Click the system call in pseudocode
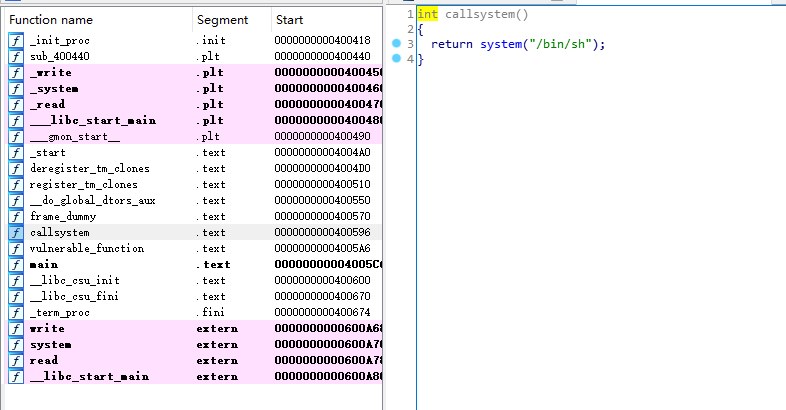Screen dimensions: 786x410 tap(500, 44)
